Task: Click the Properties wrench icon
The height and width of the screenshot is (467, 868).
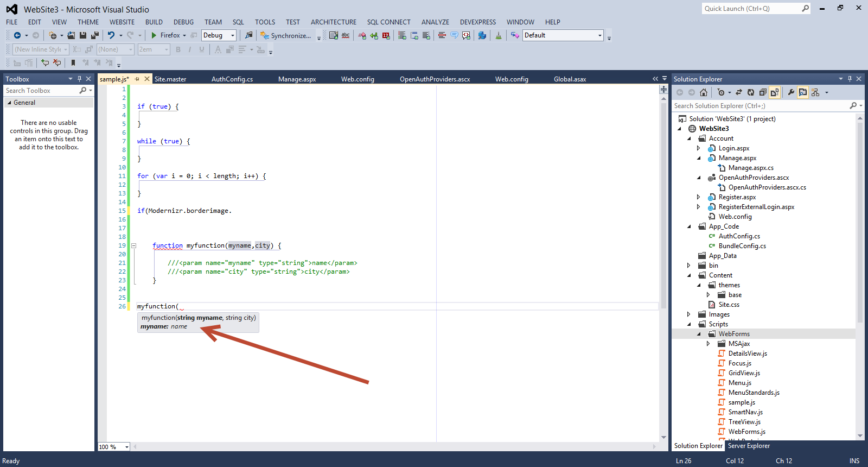Action: 791,92
